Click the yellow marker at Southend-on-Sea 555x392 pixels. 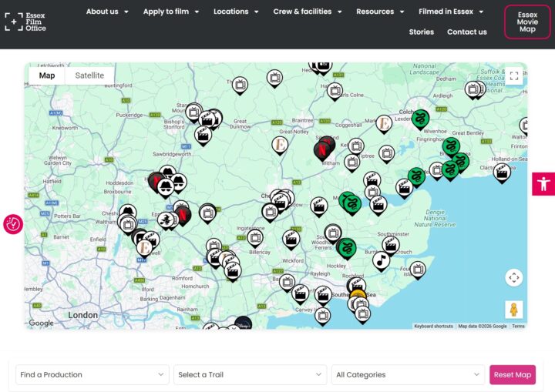(x=358, y=294)
